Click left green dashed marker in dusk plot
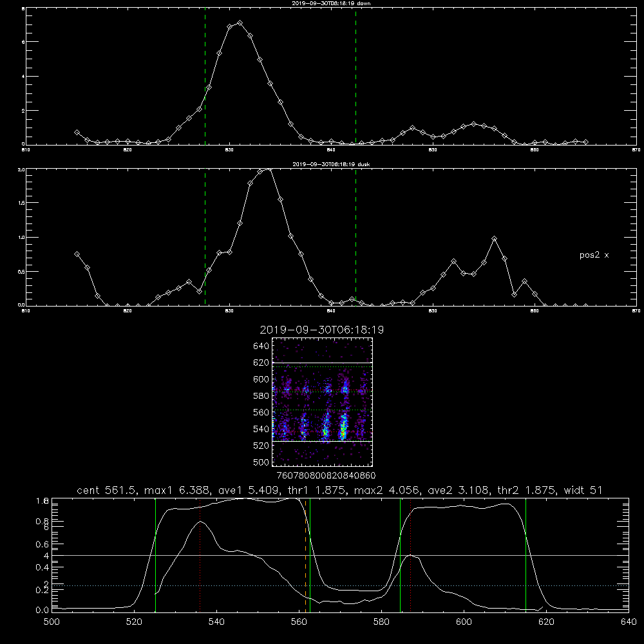 tap(205, 238)
